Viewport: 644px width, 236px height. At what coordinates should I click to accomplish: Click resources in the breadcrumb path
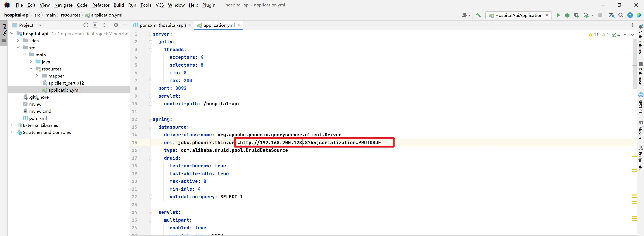point(70,15)
